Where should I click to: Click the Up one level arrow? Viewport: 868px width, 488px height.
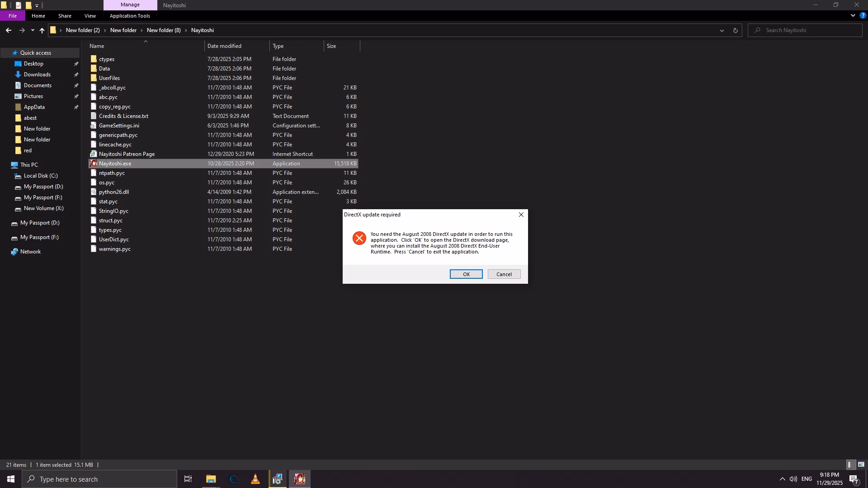pyautogui.click(x=42, y=31)
